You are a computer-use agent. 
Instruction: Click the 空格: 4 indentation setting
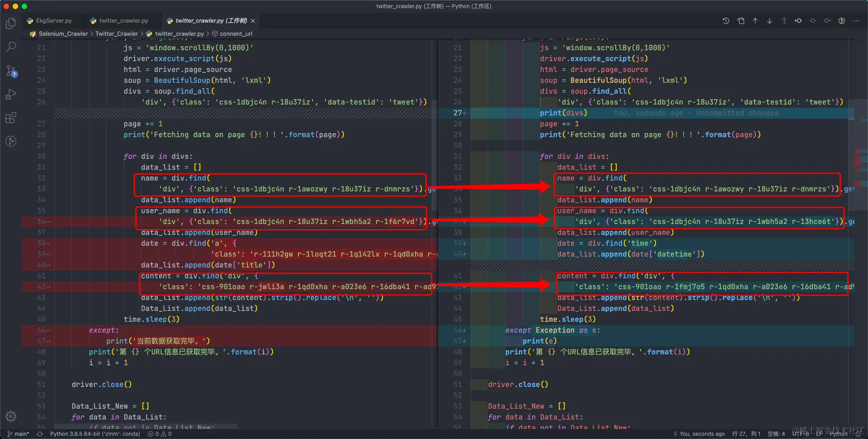click(x=776, y=434)
